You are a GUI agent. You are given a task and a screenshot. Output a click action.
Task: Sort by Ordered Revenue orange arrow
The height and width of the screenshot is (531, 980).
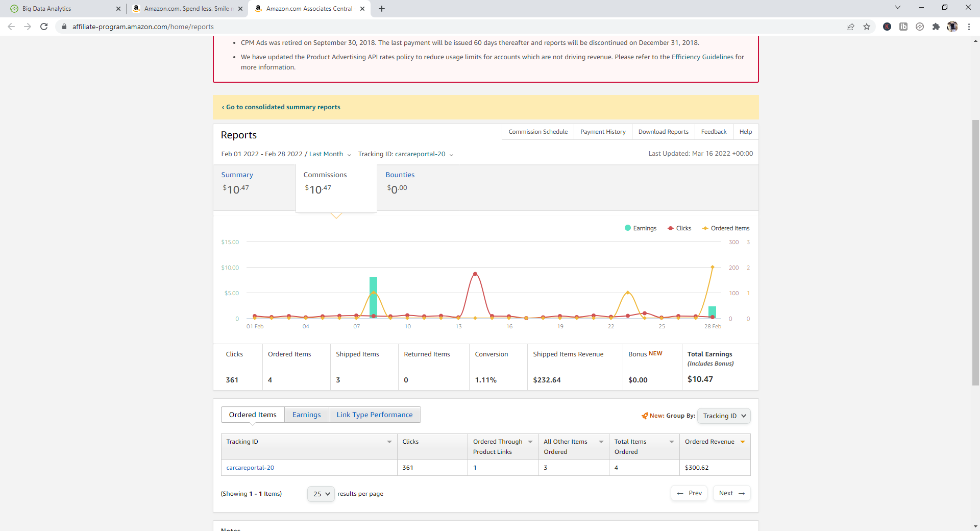(x=743, y=442)
